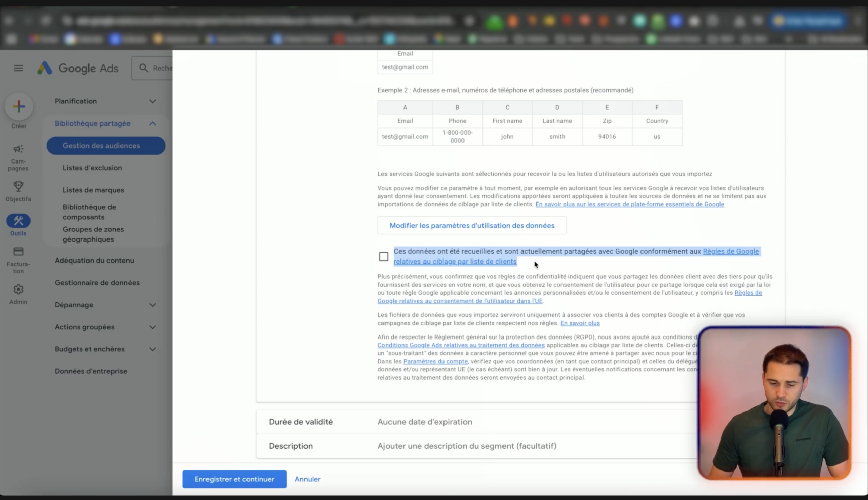Click the Créer plus button
This screenshot has height=500, width=868.
pyautogui.click(x=19, y=107)
